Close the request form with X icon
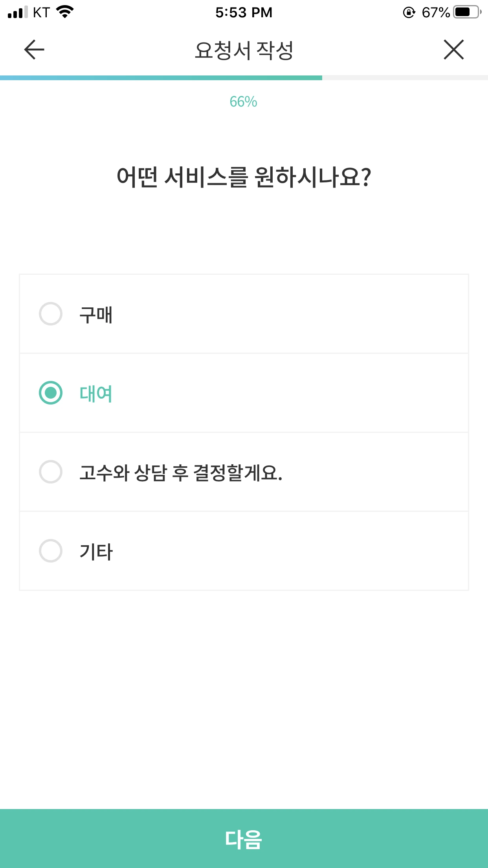 [x=454, y=50]
